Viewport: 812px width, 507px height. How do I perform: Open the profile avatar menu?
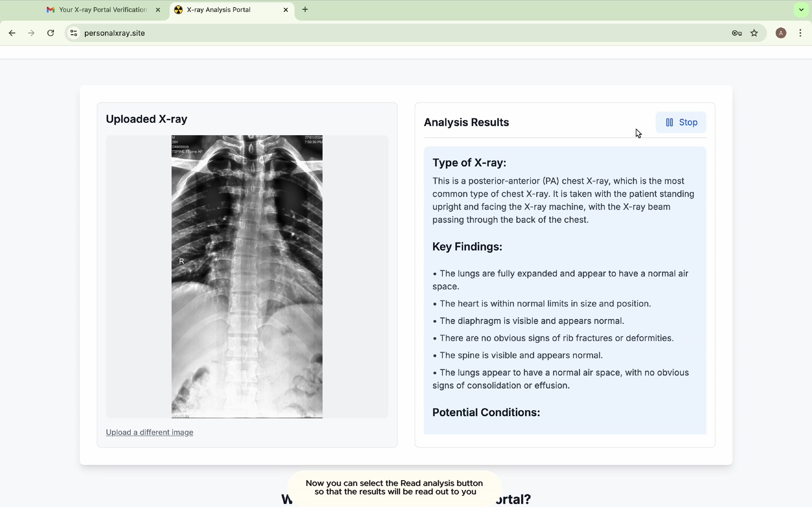pyautogui.click(x=780, y=33)
